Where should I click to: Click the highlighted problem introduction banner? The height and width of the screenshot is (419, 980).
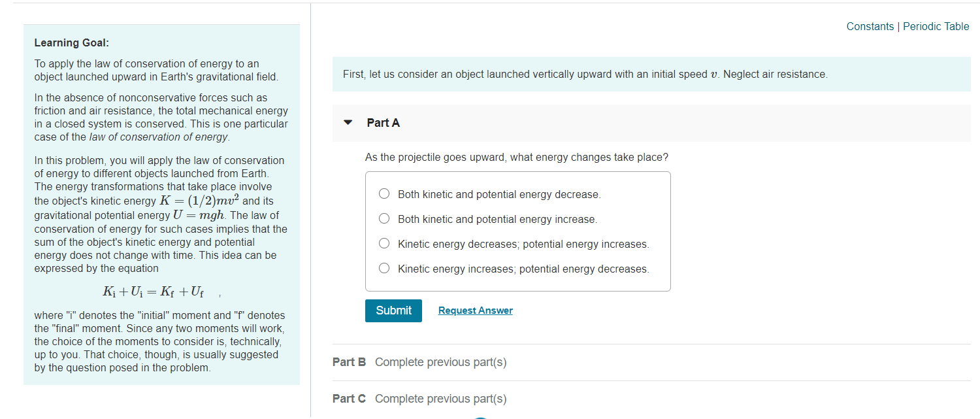[x=651, y=74]
